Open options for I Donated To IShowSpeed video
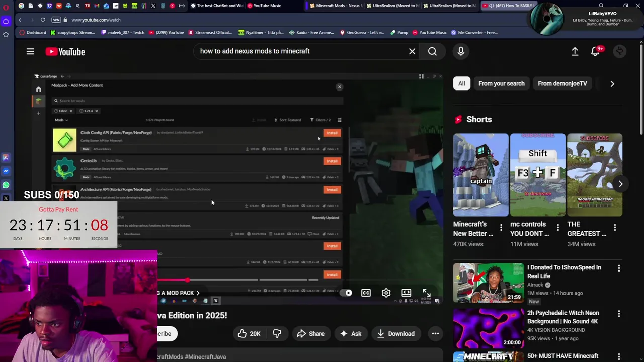 [619, 268]
